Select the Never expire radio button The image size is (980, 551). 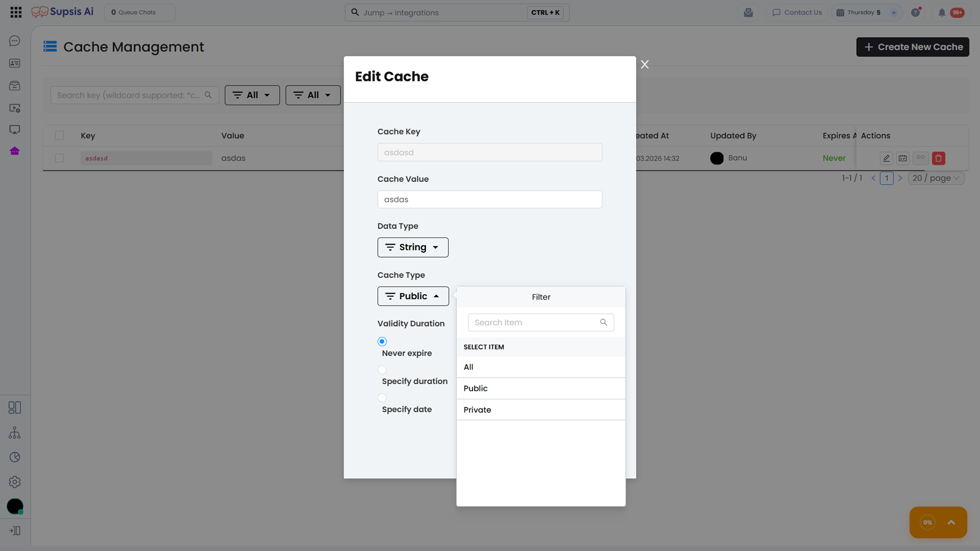click(x=382, y=342)
